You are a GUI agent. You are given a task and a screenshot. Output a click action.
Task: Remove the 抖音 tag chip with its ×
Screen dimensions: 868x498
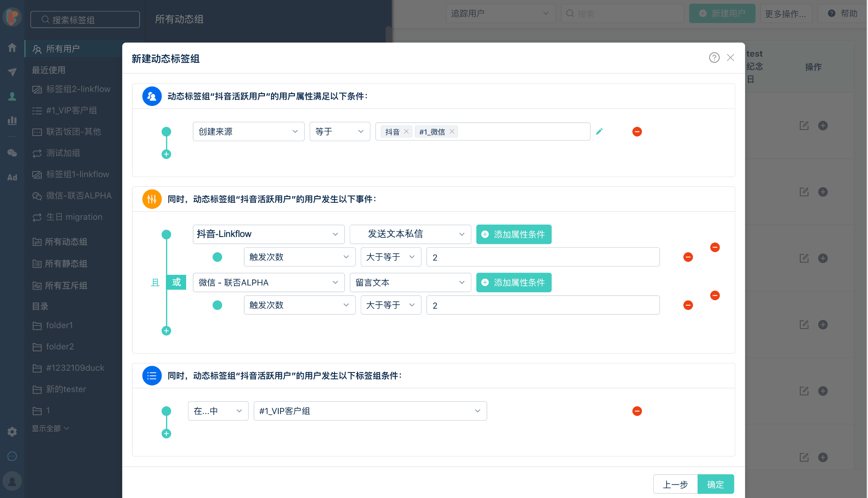406,131
